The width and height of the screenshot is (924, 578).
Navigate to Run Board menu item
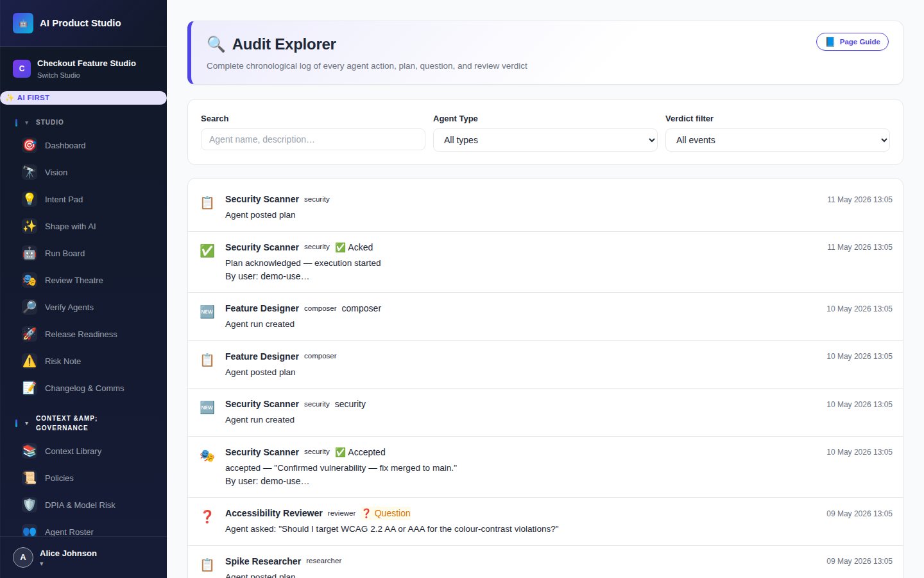pos(83,253)
